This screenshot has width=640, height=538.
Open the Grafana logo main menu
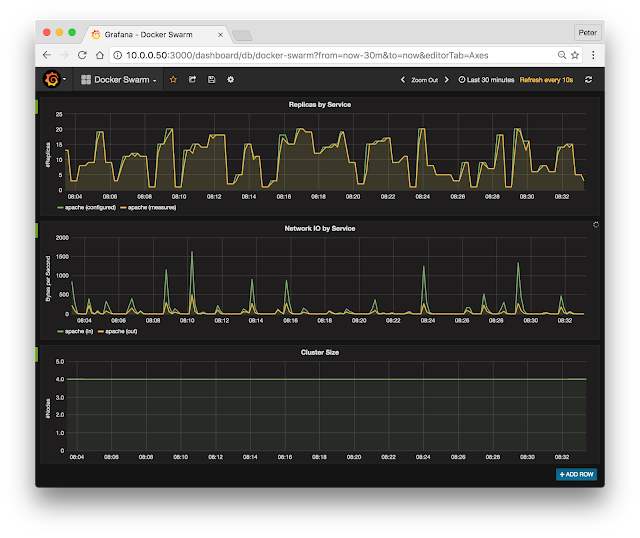(54, 79)
